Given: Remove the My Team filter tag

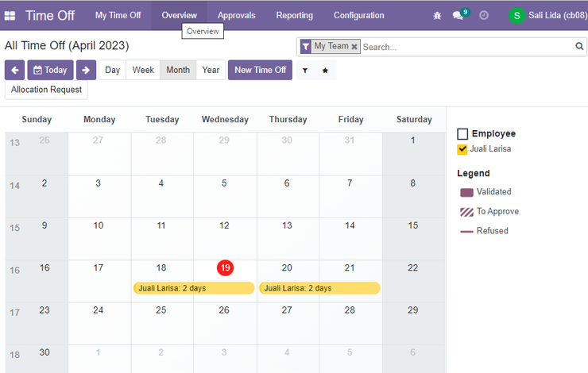Looking at the screenshot, I should pos(354,47).
